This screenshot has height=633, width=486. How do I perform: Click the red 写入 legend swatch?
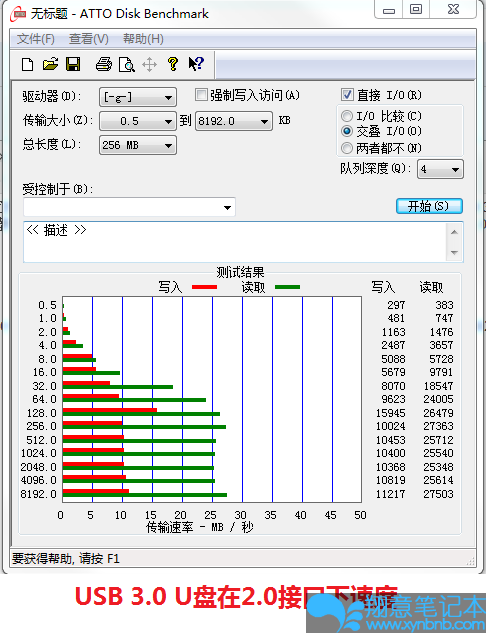point(204,287)
